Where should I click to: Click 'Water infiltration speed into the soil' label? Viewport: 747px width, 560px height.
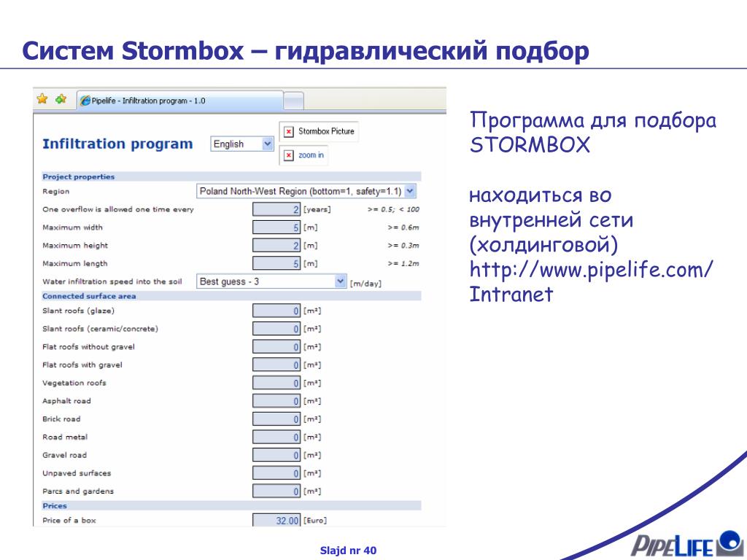click(x=112, y=281)
